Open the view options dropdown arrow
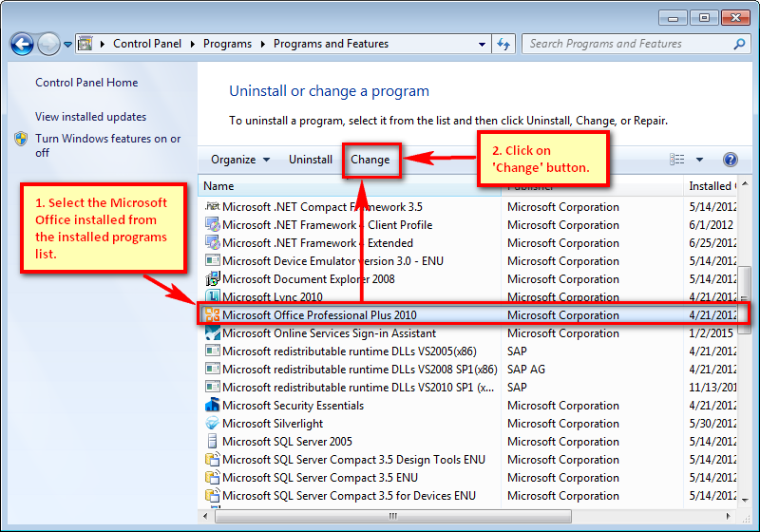Screen dimensions: 760x532 click(x=699, y=160)
